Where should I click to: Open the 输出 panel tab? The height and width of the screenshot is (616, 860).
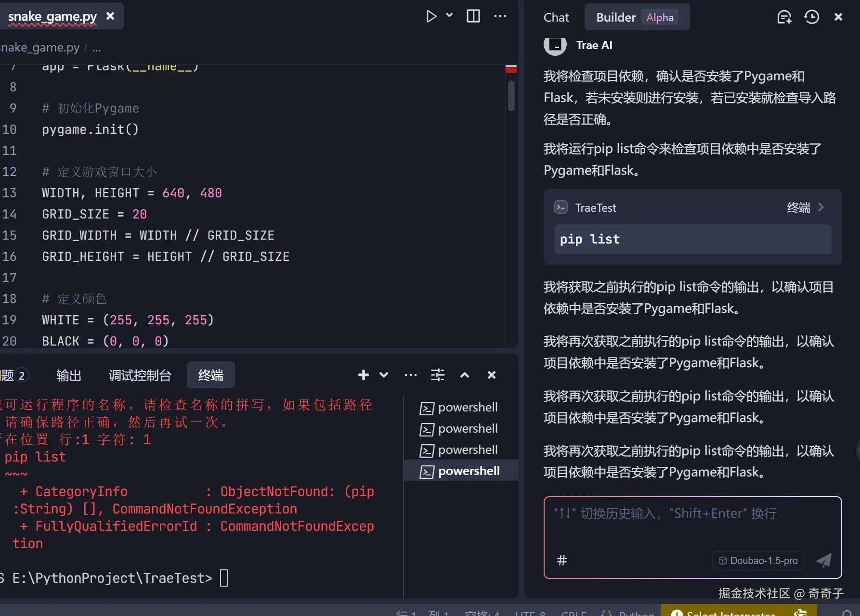(x=69, y=375)
